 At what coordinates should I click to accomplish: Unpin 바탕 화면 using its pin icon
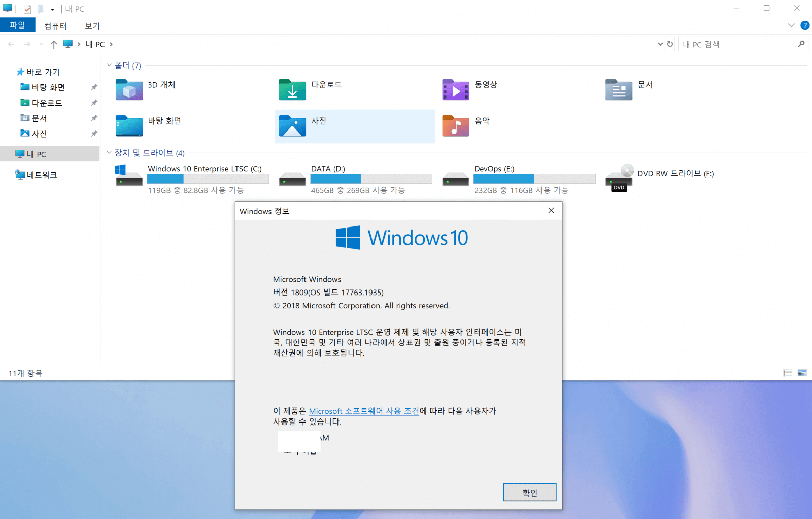coord(94,87)
